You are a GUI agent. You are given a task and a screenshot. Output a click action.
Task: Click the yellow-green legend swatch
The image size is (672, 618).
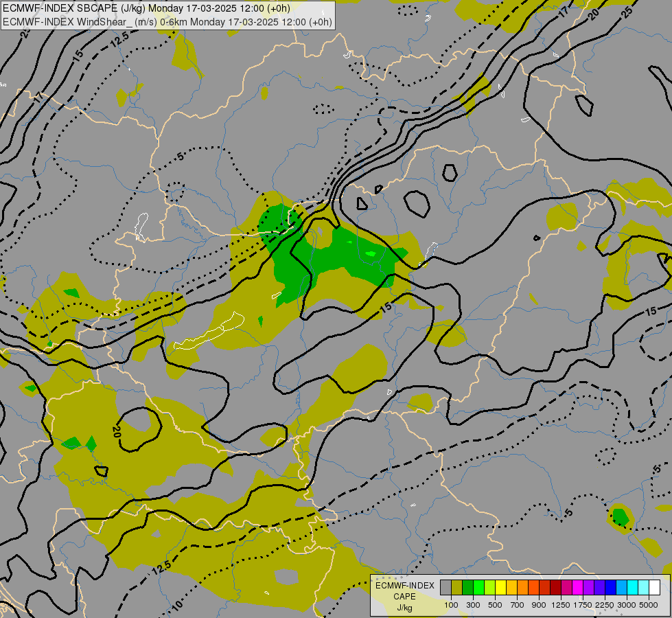(490, 587)
